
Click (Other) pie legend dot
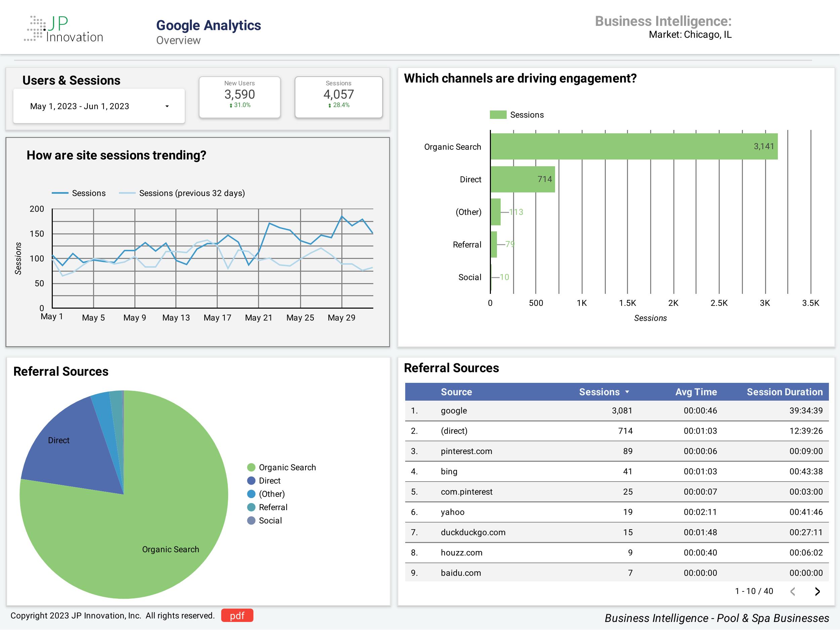click(x=251, y=494)
